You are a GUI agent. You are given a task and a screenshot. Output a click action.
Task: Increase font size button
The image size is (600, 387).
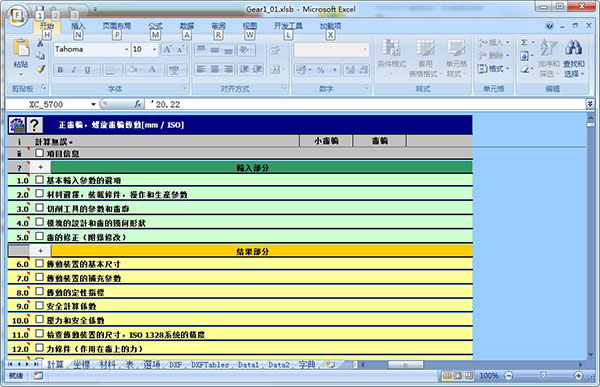[x=167, y=49]
